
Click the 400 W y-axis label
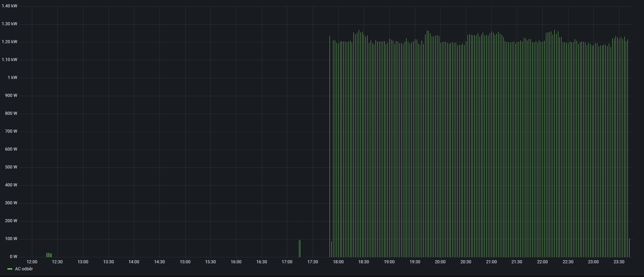click(x=11, y=185)
